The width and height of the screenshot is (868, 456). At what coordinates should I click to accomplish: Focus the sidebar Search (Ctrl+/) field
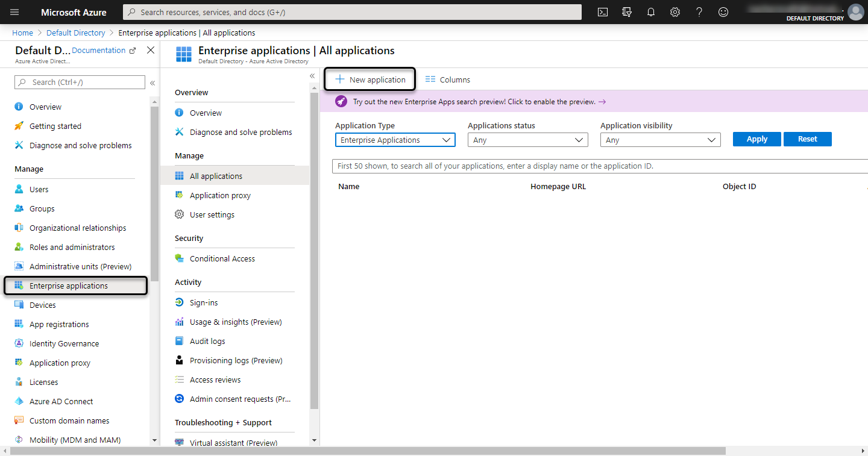[80, 82]
